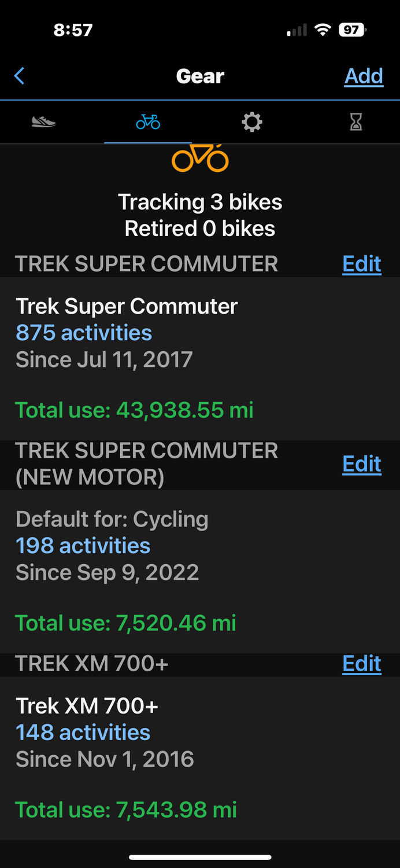
Task: Tap the battery level indicator
Action: pyautogui.click(x=353, y=30)
